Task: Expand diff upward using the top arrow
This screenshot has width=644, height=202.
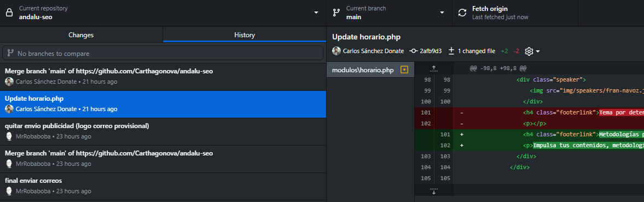Action: click(434, 68)
